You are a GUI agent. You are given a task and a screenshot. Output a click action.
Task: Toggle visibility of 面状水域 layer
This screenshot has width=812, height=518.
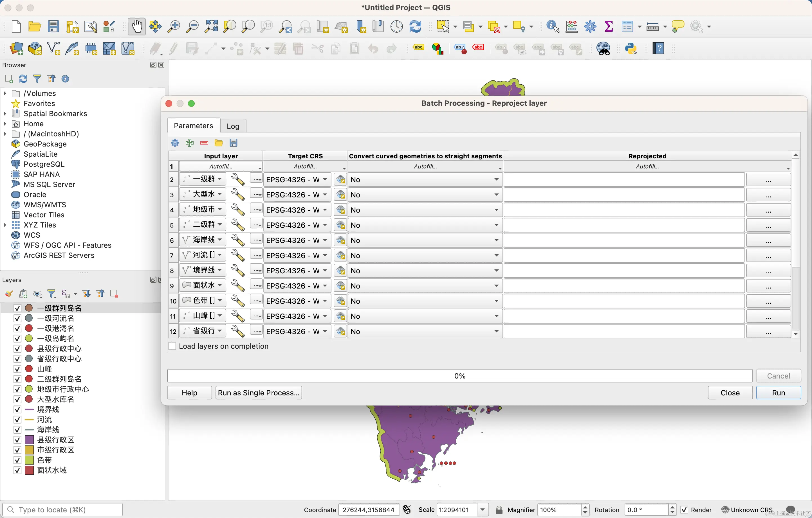click(17, 470)
